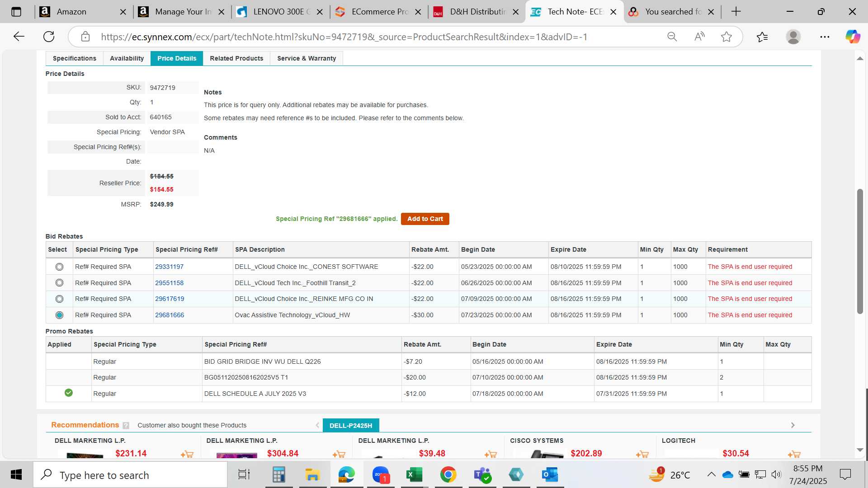Image resolution: width=868 pixels, height=488 pixels.
Task: Click the DELL SCHEDULE A JULY 2025 V3 cell
Action: 302,394
